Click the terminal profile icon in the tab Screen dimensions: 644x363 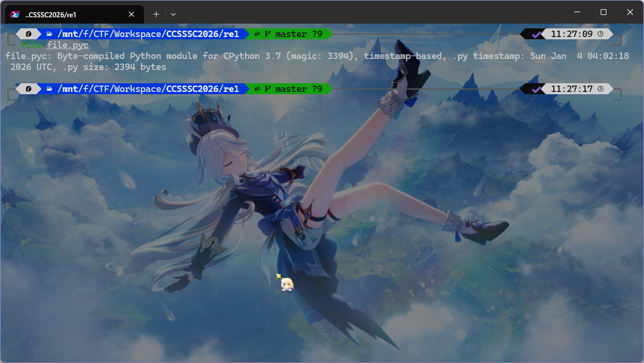coord(16,14)
